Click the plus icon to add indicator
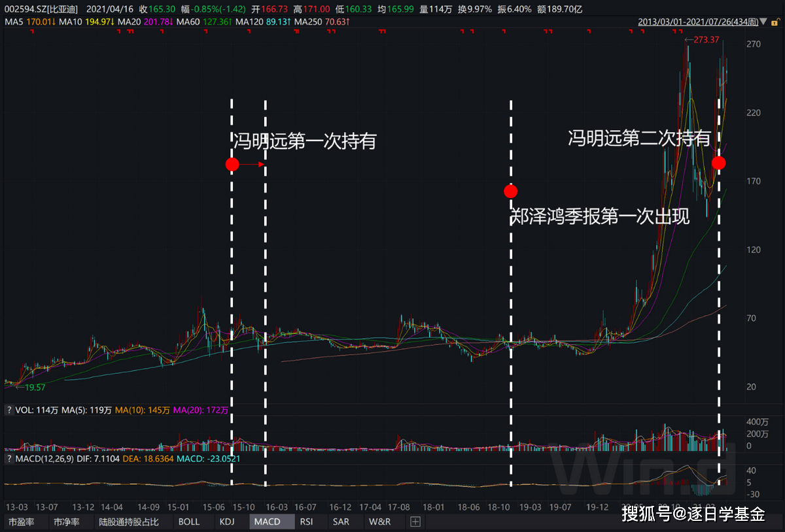Image resolution: width=785 pixels, height=532 pixels. [x=415, y=522]
